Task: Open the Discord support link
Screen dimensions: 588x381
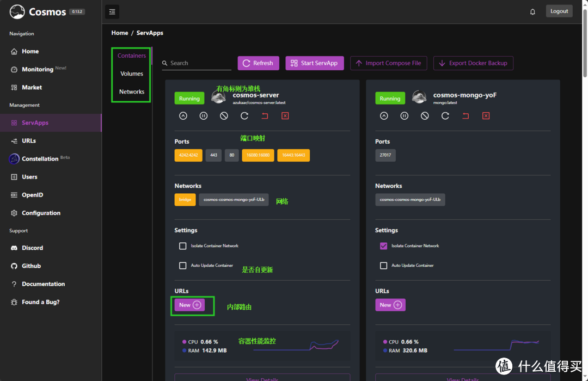Action: tap(51, 248)
